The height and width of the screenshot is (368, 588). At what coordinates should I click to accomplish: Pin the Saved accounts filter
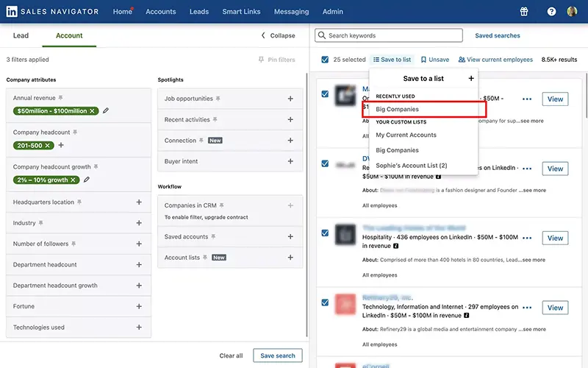point(213,236)
